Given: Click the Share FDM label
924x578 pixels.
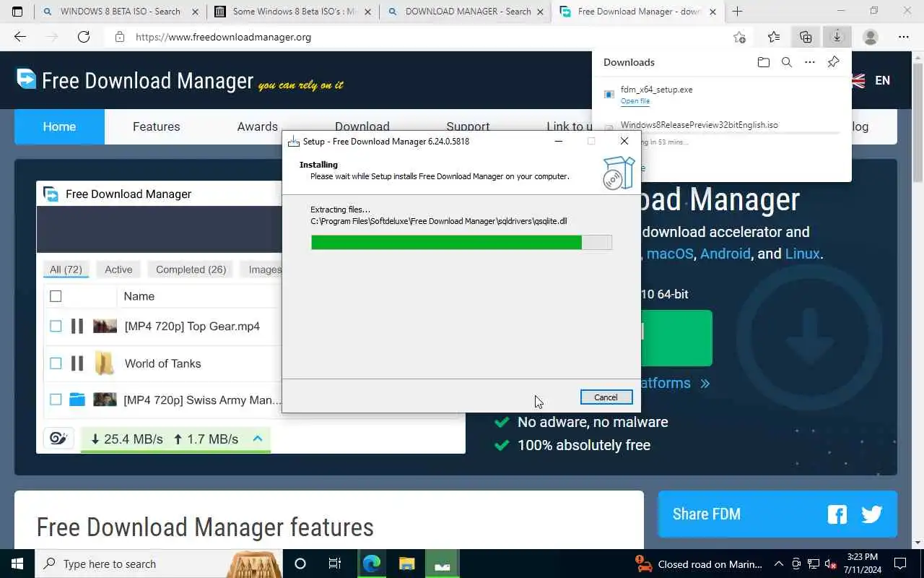Looking at the screenshot, I should [x=707, y=514].
